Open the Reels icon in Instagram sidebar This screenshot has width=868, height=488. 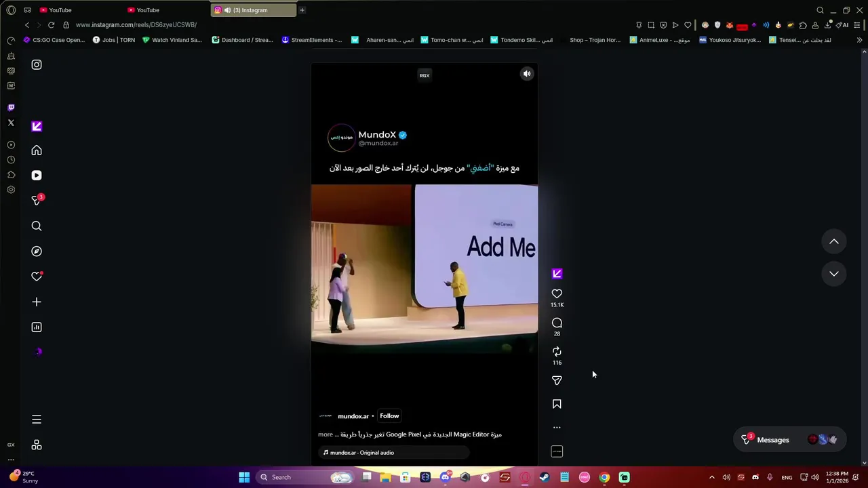pos(37,176)
